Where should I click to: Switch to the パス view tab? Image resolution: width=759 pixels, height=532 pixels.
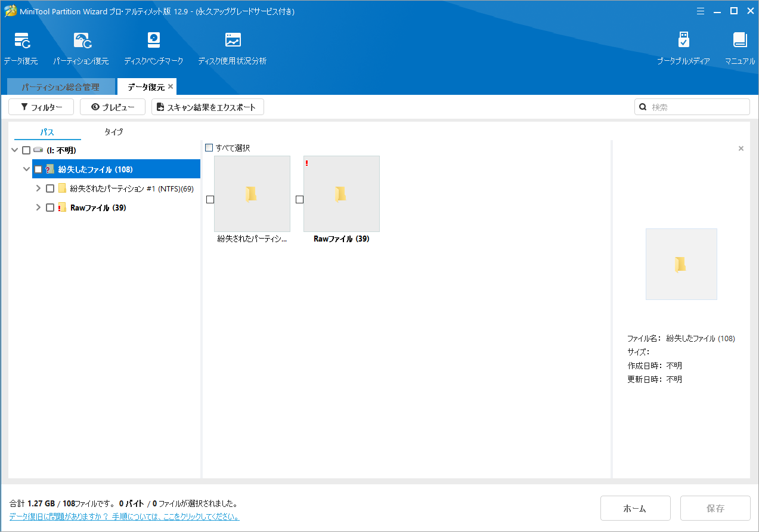[47, 132]
